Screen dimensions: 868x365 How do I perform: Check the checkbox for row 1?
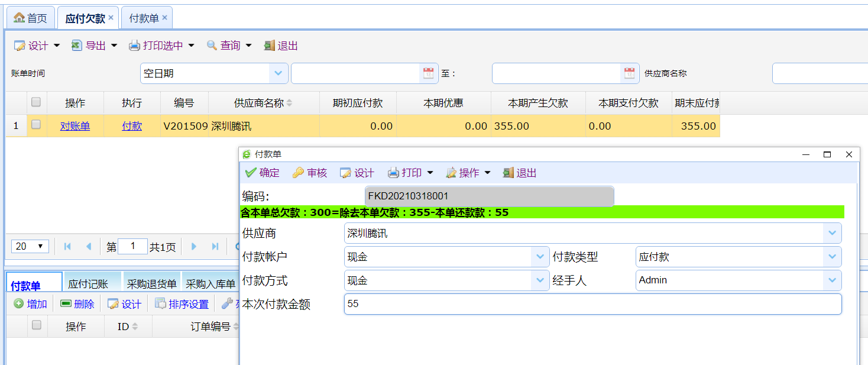36,125
